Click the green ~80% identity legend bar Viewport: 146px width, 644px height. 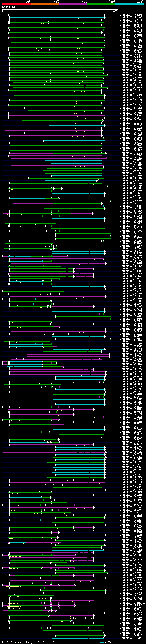101,4
